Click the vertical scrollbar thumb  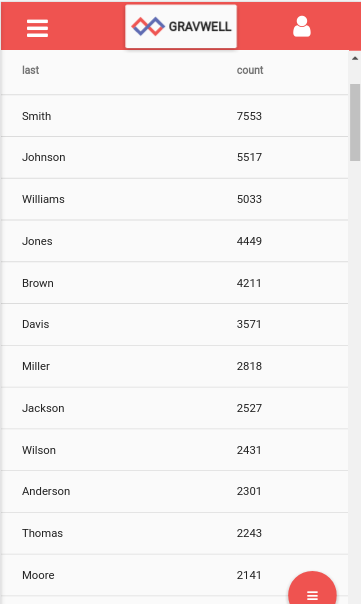click(355, 122)
